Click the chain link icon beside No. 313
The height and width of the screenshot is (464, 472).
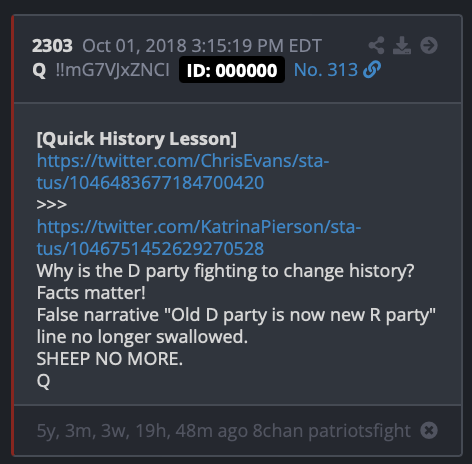tap(372, 70)
